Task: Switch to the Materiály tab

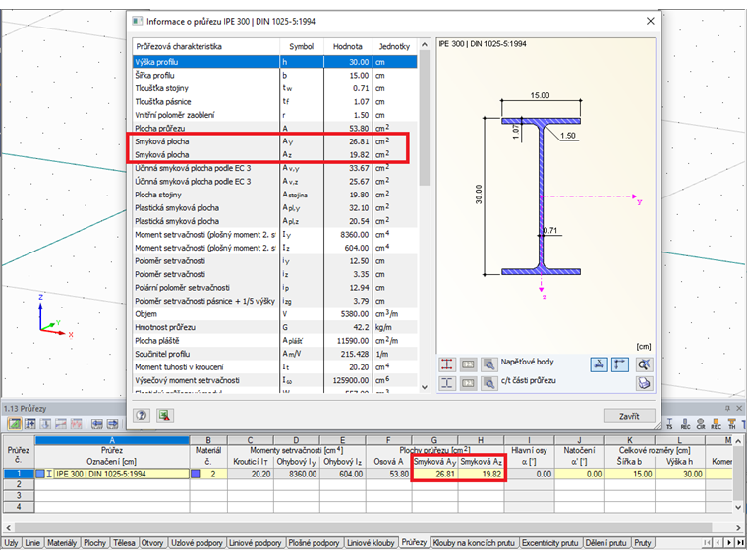Action: point(62,543)
